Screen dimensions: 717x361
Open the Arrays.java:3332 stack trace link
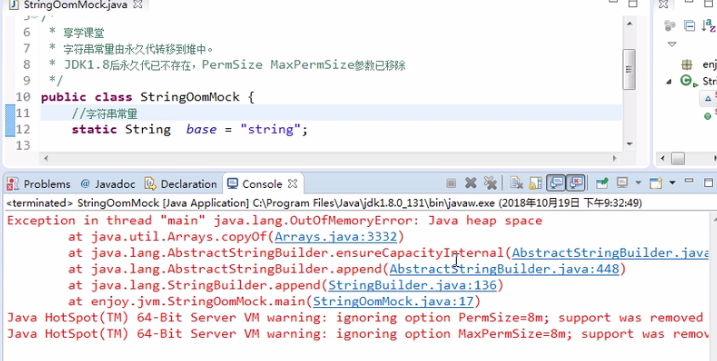tap(336, 237)
